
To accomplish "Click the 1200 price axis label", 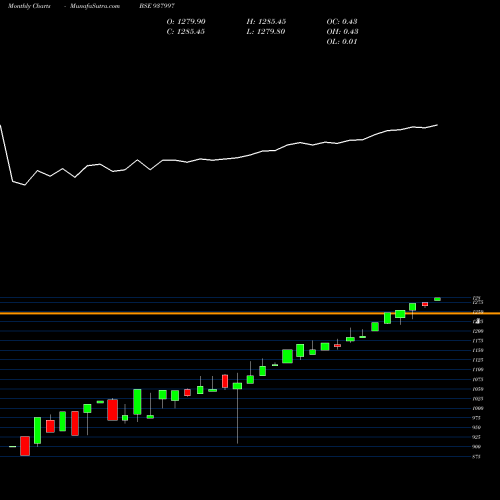I will pos(478,331).
